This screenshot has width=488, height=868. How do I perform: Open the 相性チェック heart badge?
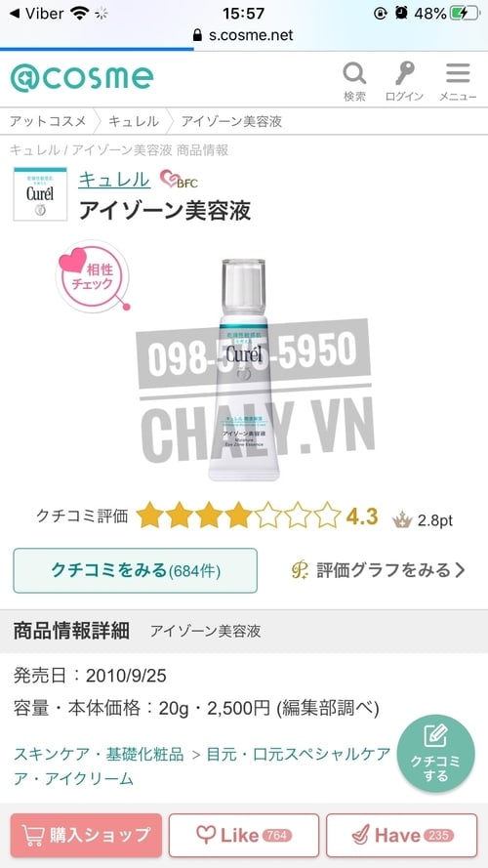[x=93, y=275]
